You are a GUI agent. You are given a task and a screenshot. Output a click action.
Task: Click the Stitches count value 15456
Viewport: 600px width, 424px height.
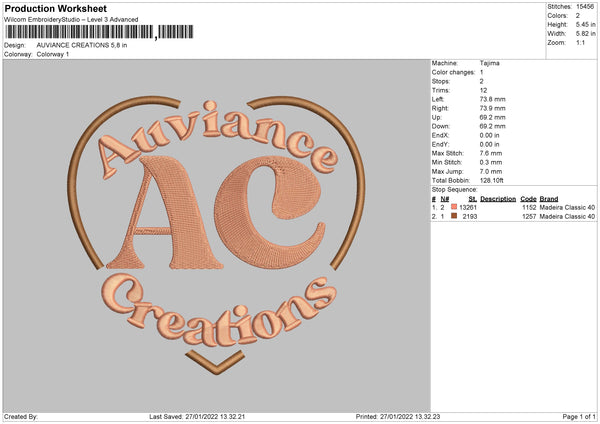(x=585, y=7)
